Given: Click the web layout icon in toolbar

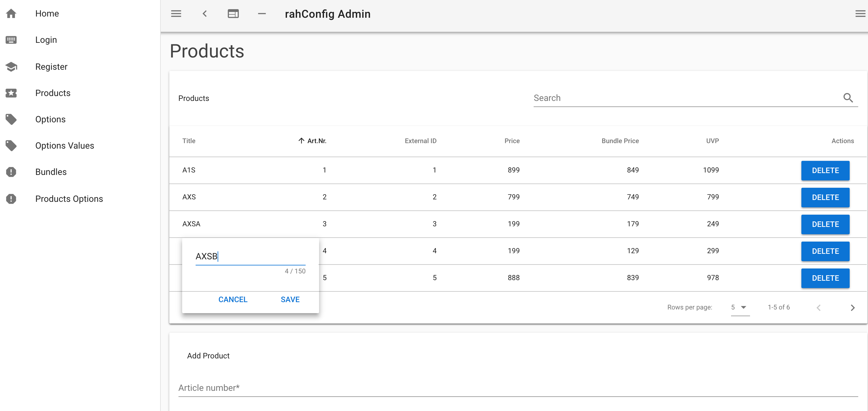Looking at the screenshot, I should (x=233, y=14).
